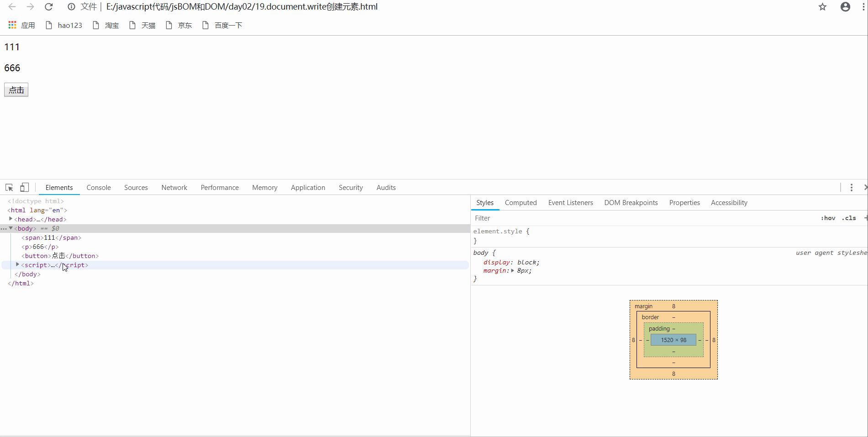Select the p 666 element row
The height and width of the screenshot is (437, 868).
[x=40, y=247]
